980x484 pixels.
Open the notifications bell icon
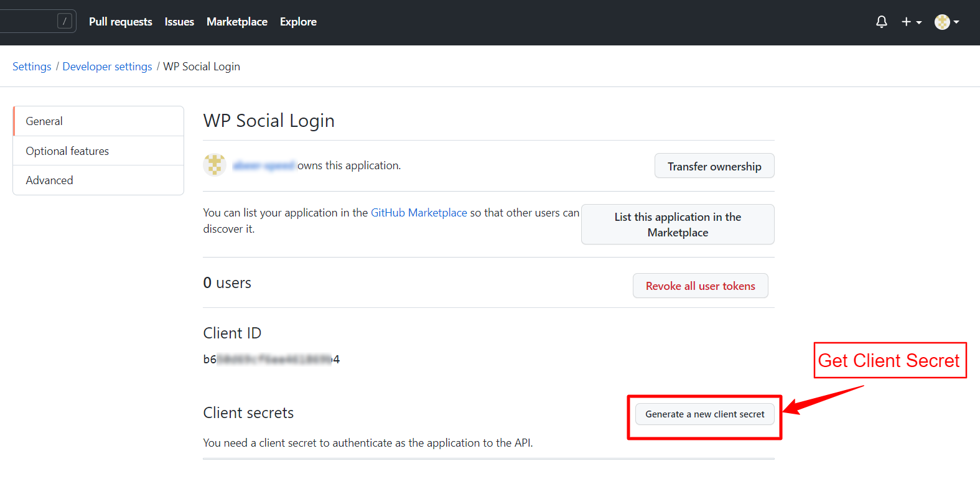tap(881, 22)
